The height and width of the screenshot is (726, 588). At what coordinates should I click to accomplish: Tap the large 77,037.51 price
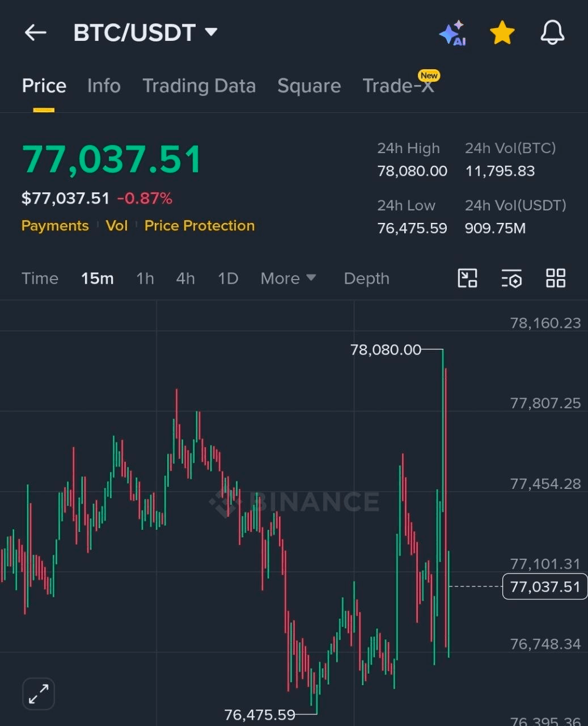coord(112,159)
